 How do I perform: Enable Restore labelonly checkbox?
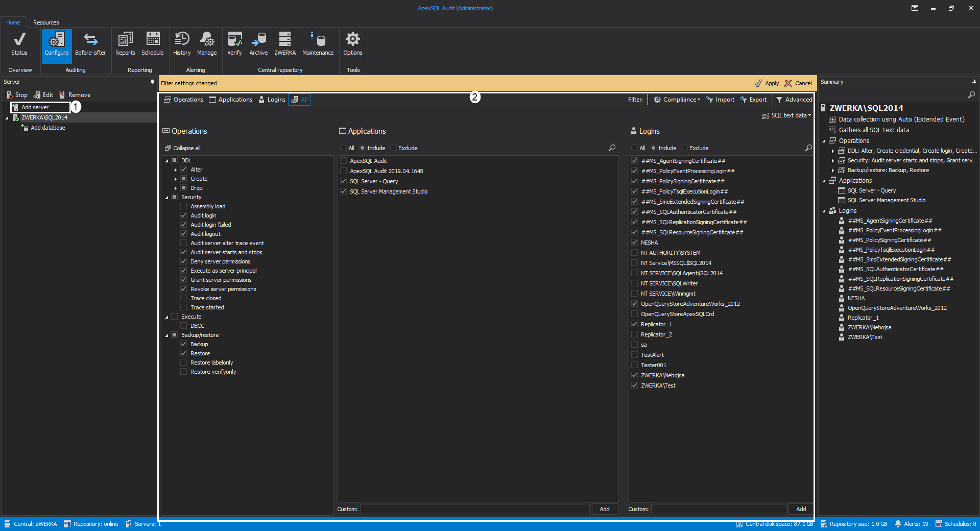pyautogui.click(x=184, y=363)
